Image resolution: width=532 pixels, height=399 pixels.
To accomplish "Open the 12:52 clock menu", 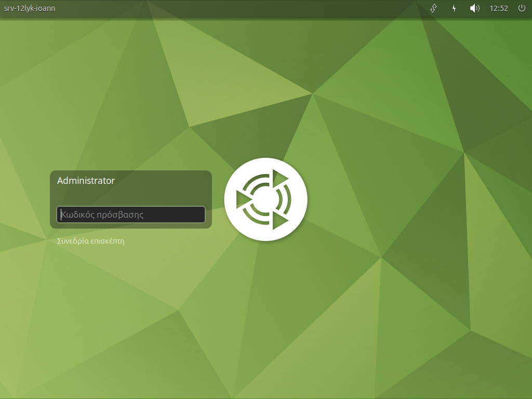I will point(499,8).
